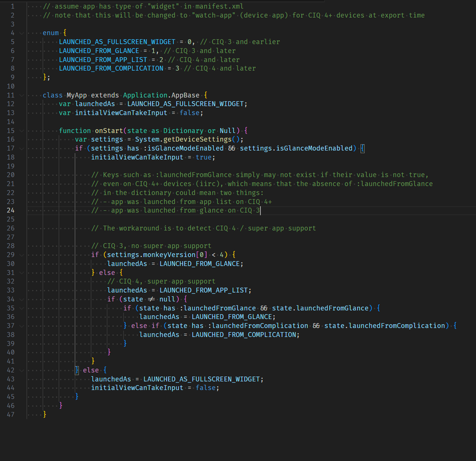Click the enum keyword on line 4

(x=51, y=33)
